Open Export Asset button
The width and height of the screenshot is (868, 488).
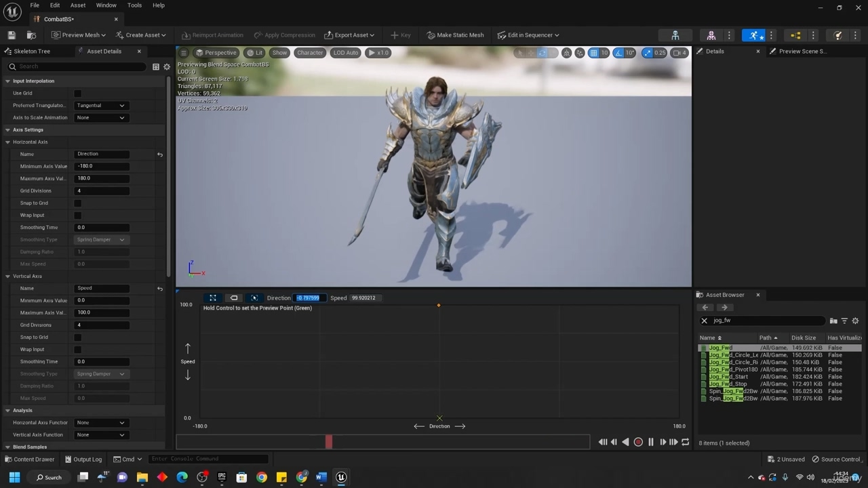tap(349, 35)
